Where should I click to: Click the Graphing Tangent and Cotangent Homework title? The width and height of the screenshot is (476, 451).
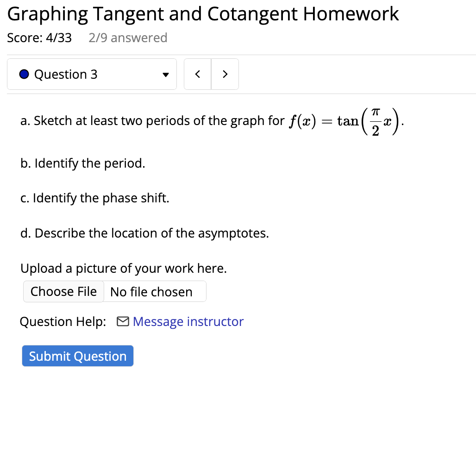coord(202,13)
